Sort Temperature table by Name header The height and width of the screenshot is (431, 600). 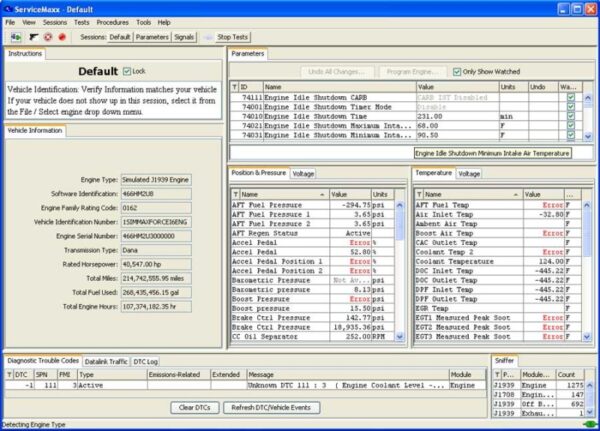click(473, 194)
